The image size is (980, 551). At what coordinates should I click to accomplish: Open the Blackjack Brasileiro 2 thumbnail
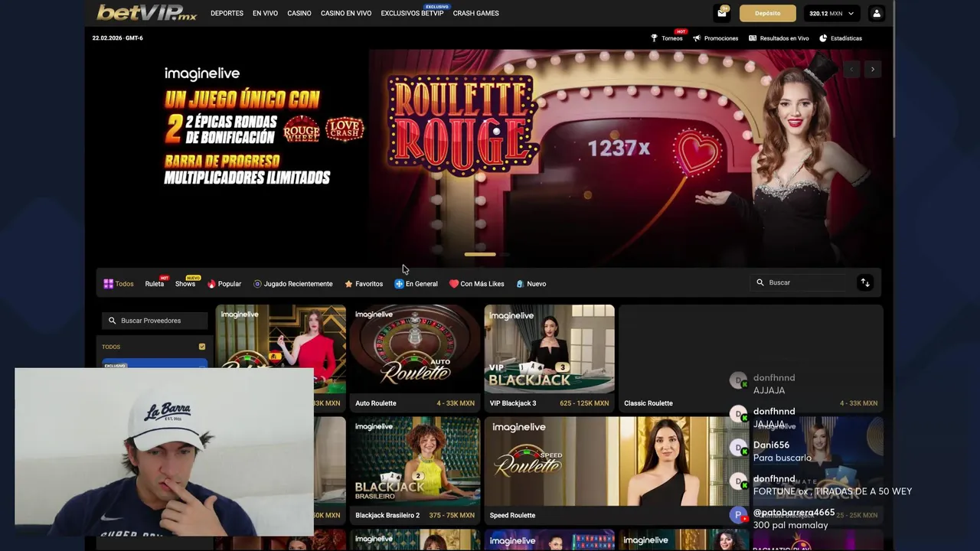(414, 461)
